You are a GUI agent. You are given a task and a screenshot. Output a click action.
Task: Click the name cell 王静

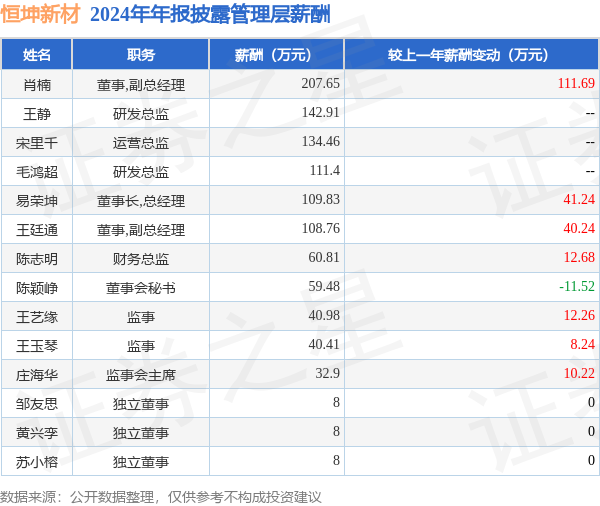[37, 114]
